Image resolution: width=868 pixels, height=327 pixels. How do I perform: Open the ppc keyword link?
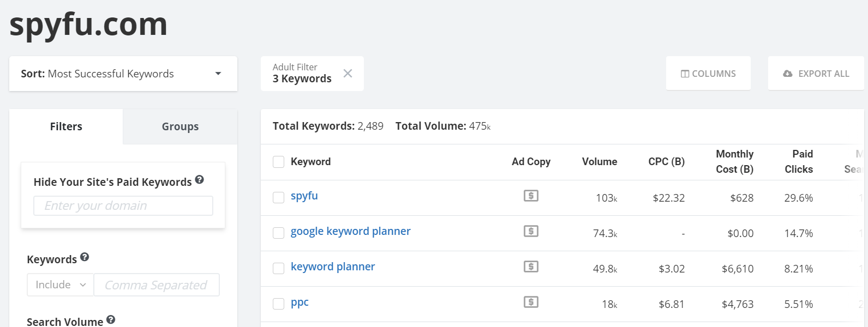coord(300,302)
